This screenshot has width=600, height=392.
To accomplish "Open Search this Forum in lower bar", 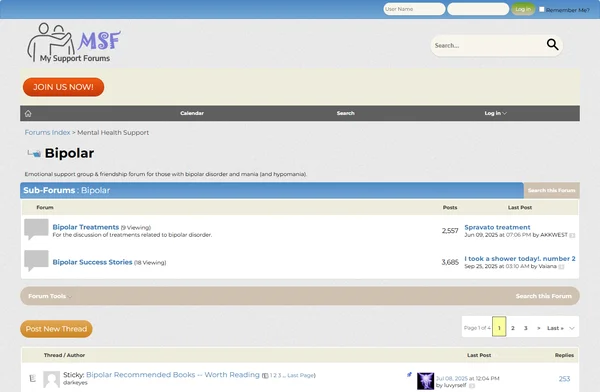I will point(543,296).
